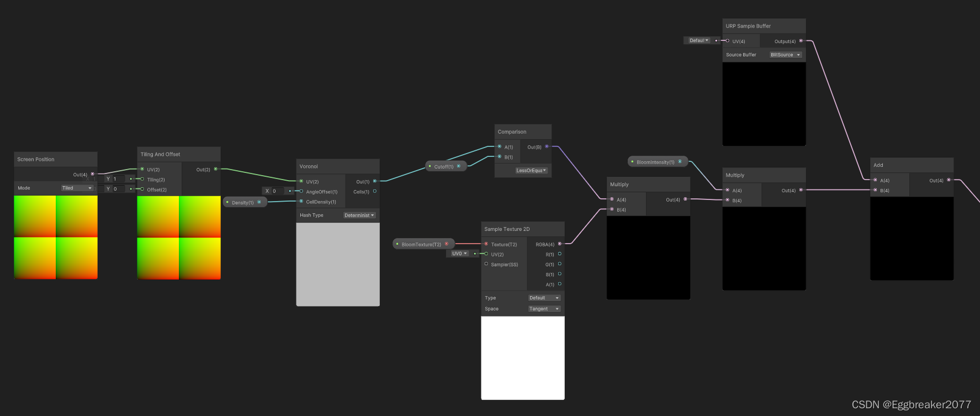Screen dimensions: 980x416
Task: Click Tiling(2) input port
Action: [142, 179]
